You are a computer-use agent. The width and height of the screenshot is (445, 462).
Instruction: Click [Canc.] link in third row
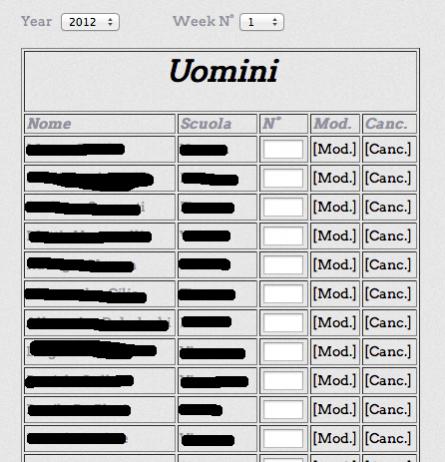point(388,207)
